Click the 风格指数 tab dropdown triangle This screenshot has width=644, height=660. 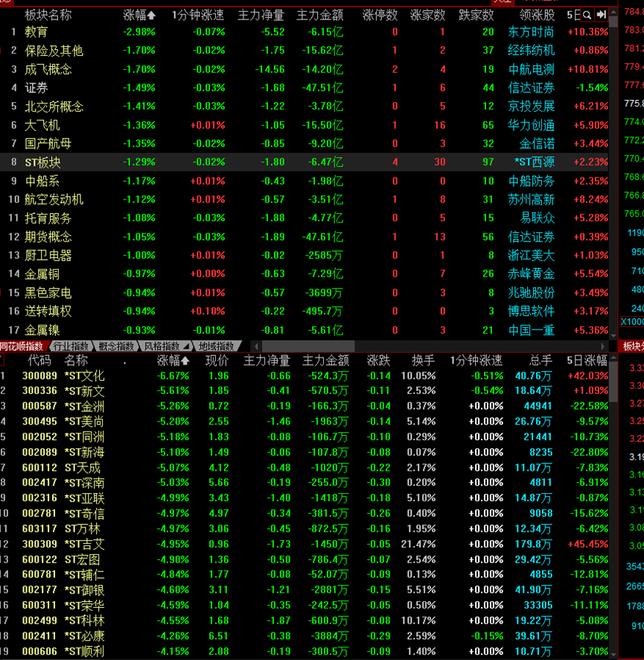(186, 346)
